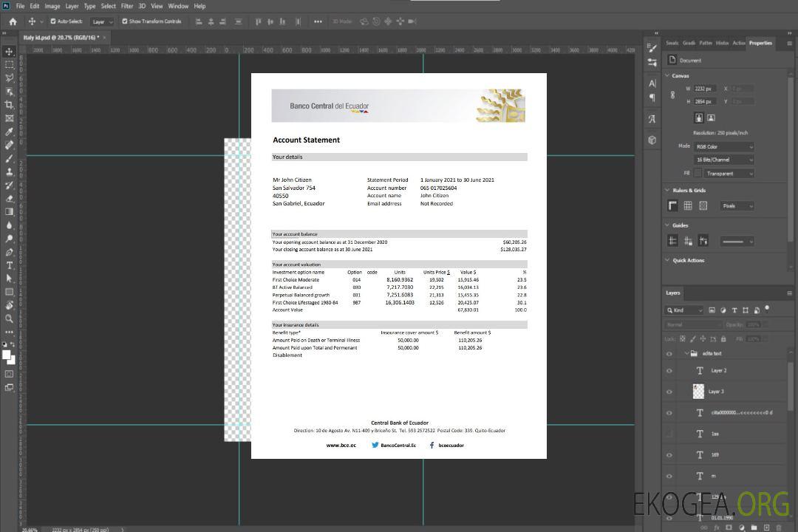Open the Paragraph panel icon

(x=652, y=98)
